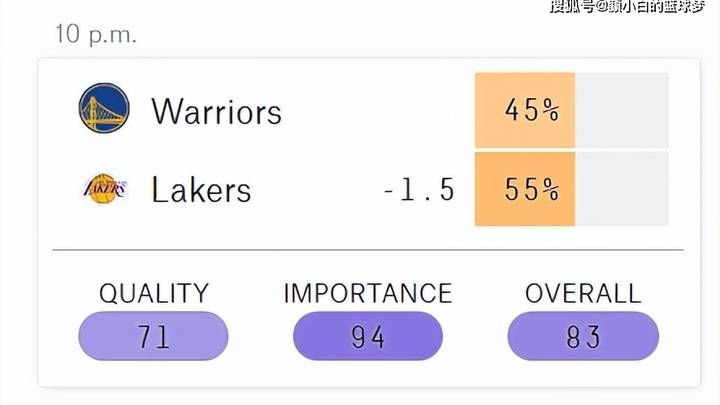The width and height of the screenshot is (720, 405).
Task: Click the 45% text in the Warriors row
Action: (x=532, y=110)
